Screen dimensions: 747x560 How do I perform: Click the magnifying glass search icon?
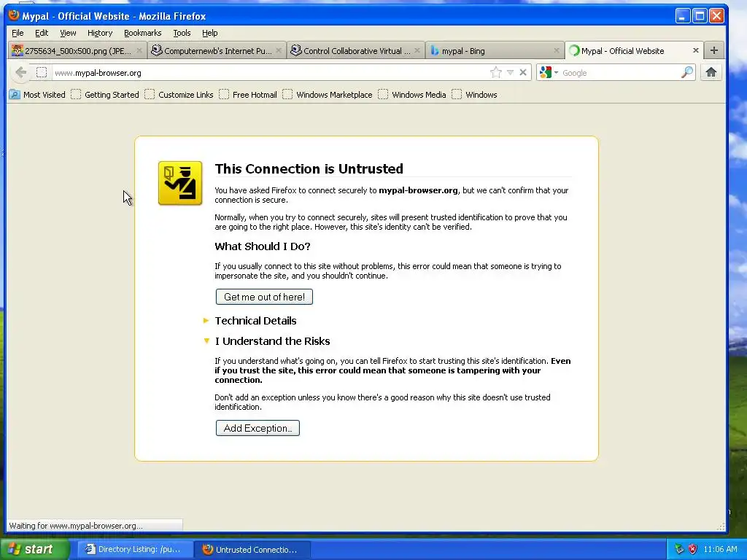point(687,72)
